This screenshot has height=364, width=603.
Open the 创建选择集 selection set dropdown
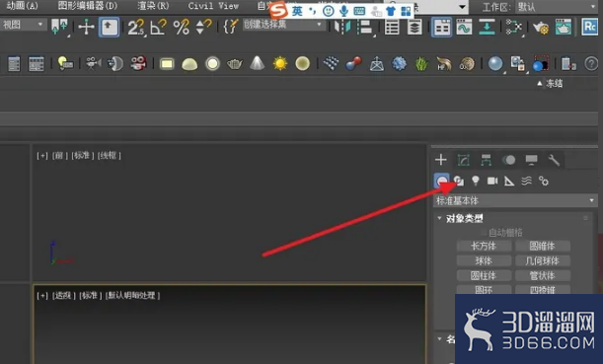coord(283,25)
